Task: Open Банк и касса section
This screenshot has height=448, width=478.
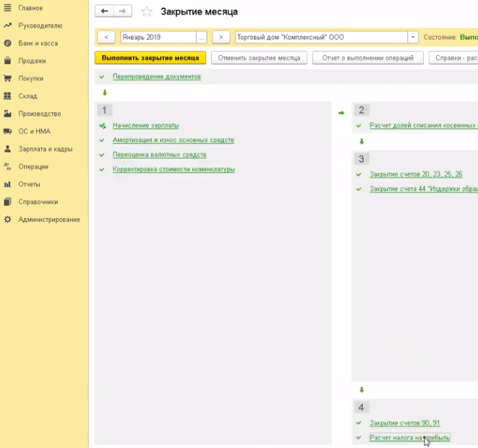Action: tap(38, 43)
